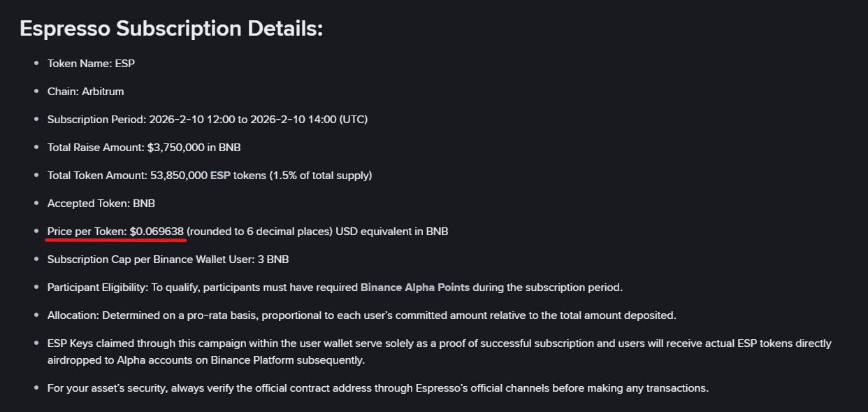
Task: Click the Espresso Subscription Details heading
Action: (171, 29)
